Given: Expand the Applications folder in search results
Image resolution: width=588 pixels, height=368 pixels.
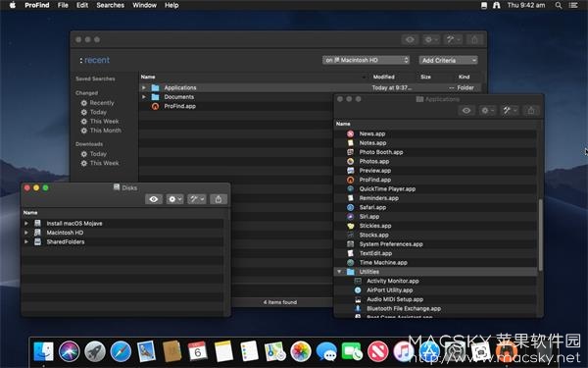Looking at the screenshot, I should [144, 87].
